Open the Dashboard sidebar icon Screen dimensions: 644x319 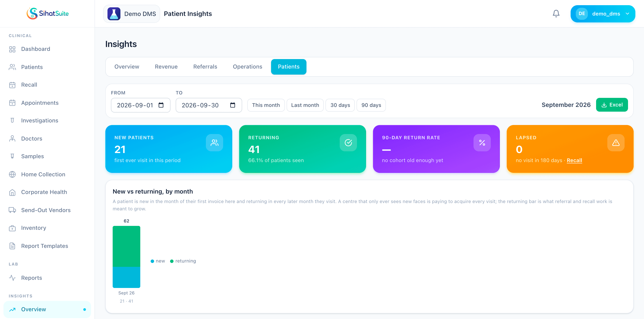coord(12,49)
